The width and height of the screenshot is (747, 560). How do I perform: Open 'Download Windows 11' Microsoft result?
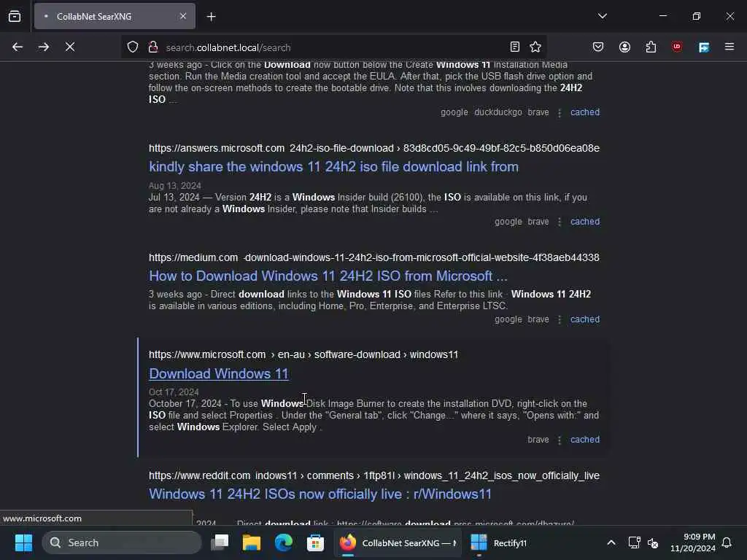(219, 374)
